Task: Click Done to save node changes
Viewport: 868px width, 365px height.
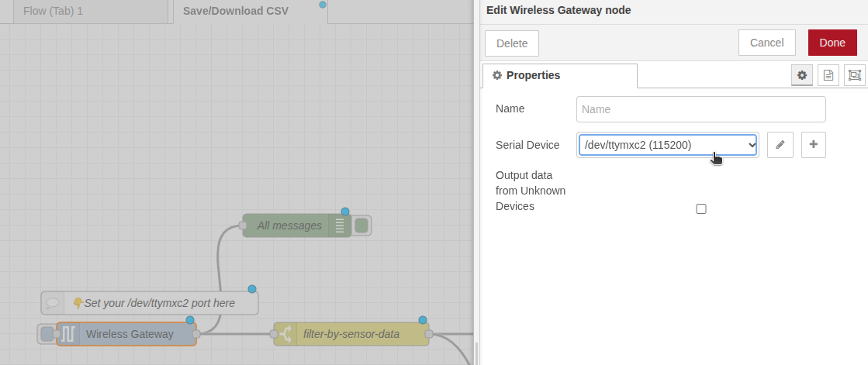Action: click(x=832, y=43)
